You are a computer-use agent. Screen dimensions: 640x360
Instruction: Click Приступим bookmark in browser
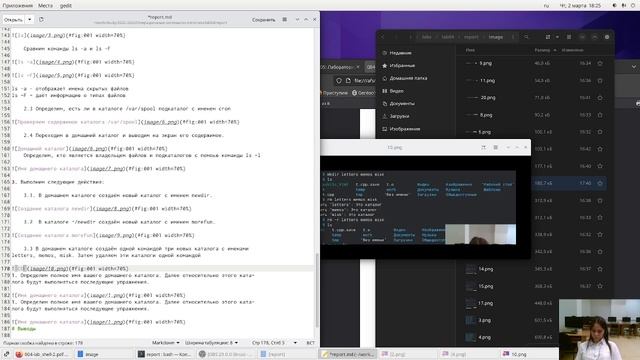coord(334,93)
